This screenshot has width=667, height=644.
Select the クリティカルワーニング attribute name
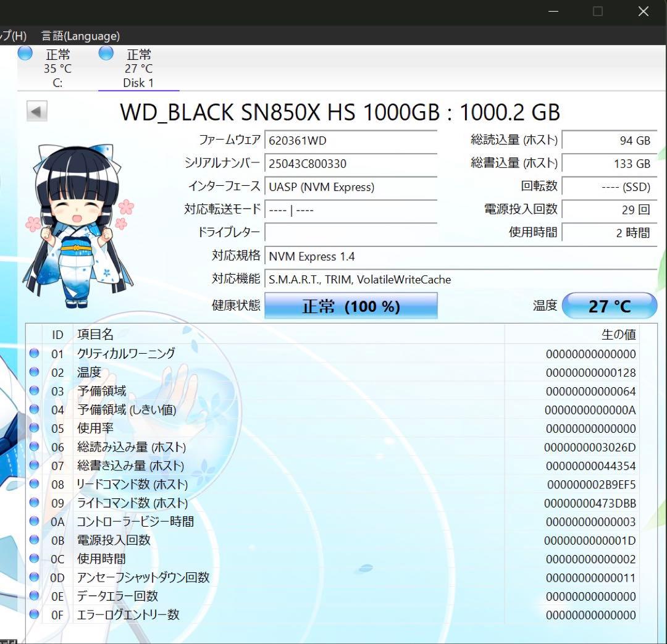[126, 353]
